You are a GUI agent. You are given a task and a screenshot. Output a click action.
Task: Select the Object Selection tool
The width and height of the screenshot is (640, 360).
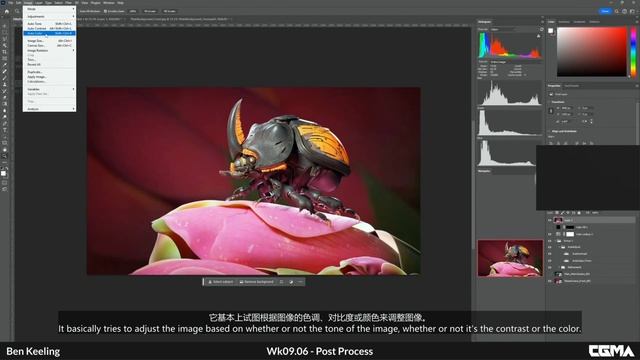pos(4,45)
